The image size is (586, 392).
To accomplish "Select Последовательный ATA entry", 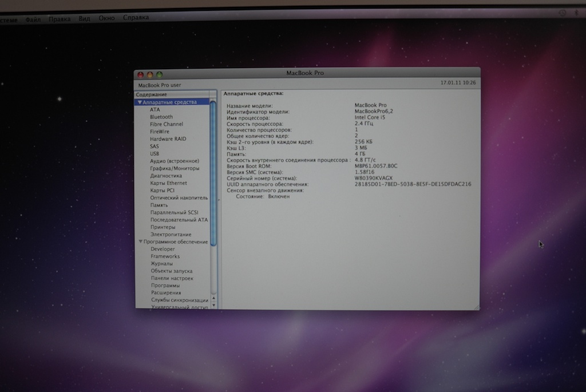I will (x=179, y=220).
